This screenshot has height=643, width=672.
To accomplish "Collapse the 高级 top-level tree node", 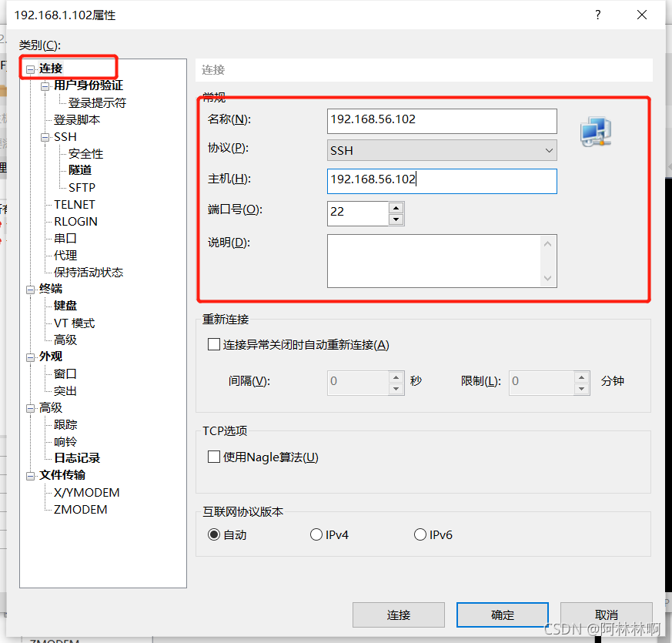I will [31, 409].
